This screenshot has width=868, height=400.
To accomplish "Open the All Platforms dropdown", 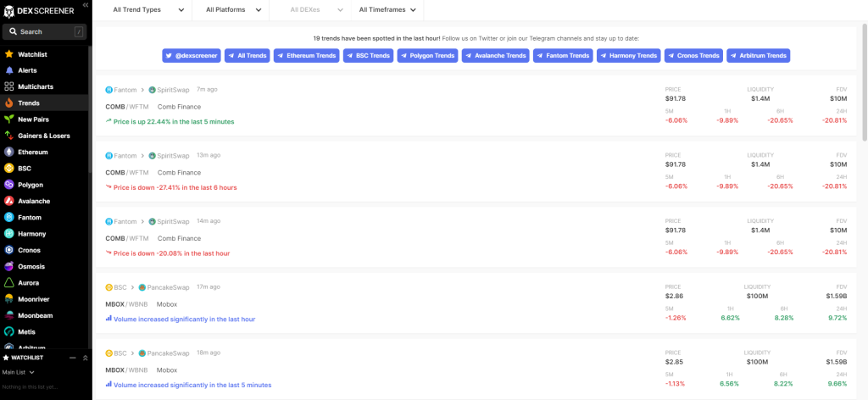I will [232, 9].
